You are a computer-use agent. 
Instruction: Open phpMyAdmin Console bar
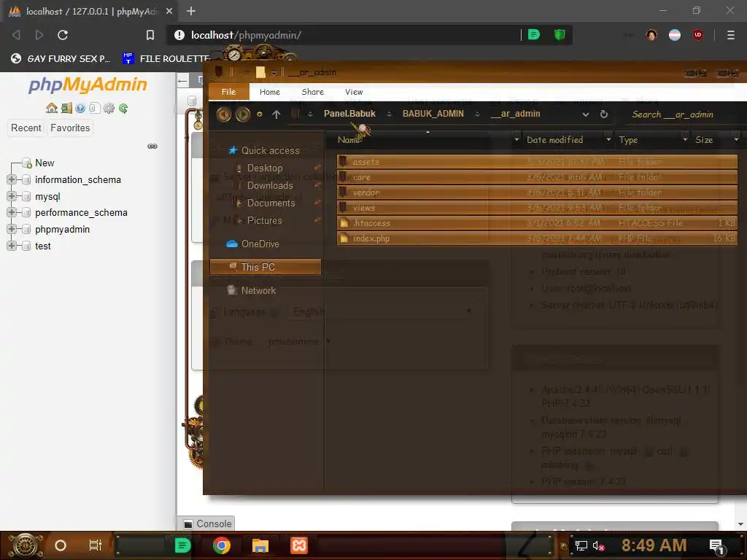pos(207,524)
